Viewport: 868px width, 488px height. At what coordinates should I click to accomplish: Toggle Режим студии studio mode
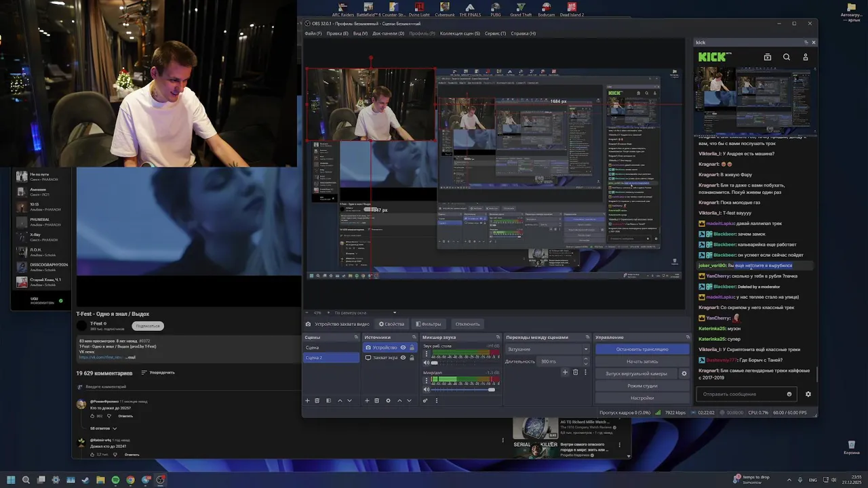642,386
